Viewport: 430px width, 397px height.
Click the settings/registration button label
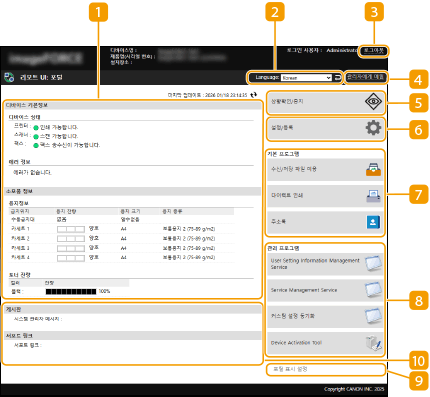tap(282, 128)
